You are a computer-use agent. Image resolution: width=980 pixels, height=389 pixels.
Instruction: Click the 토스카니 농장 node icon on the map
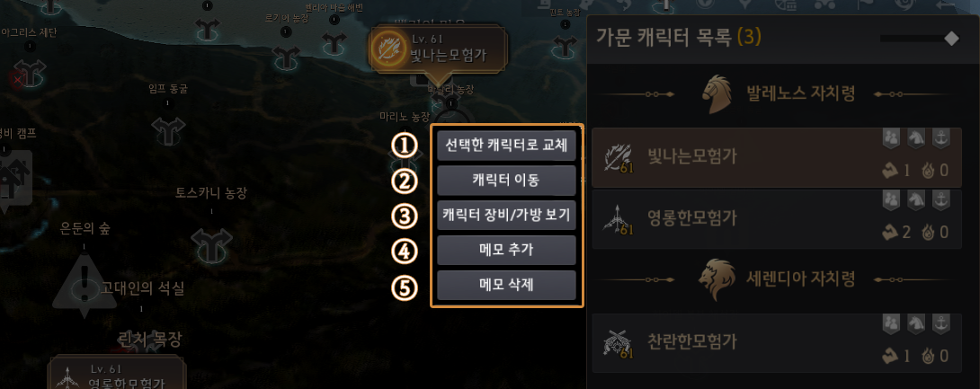(x=212, y=243)
